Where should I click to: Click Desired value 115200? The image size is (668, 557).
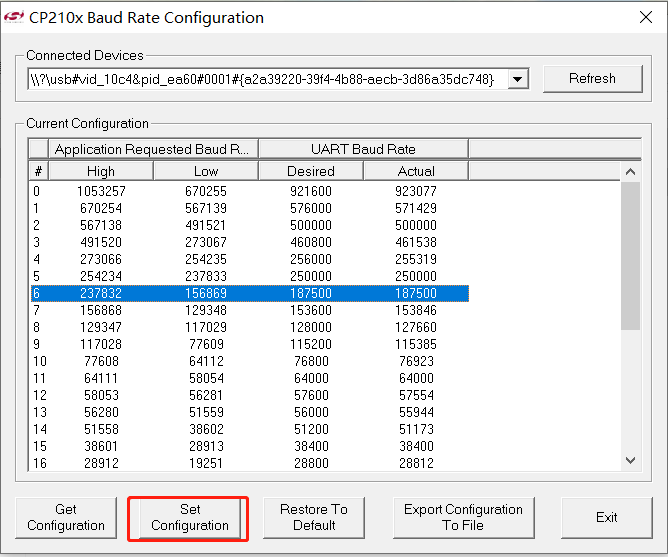pos(311,344)
